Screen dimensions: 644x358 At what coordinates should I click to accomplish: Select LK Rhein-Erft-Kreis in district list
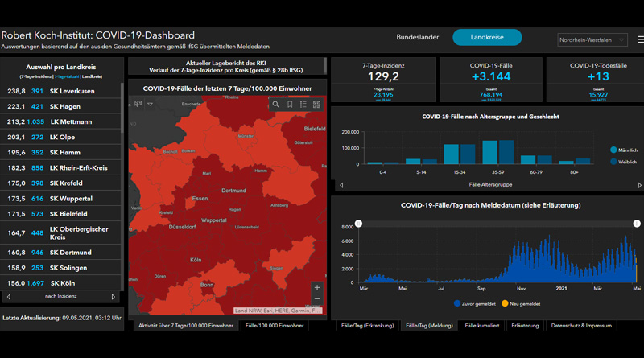pyautogui.click(x=60, y=168)
